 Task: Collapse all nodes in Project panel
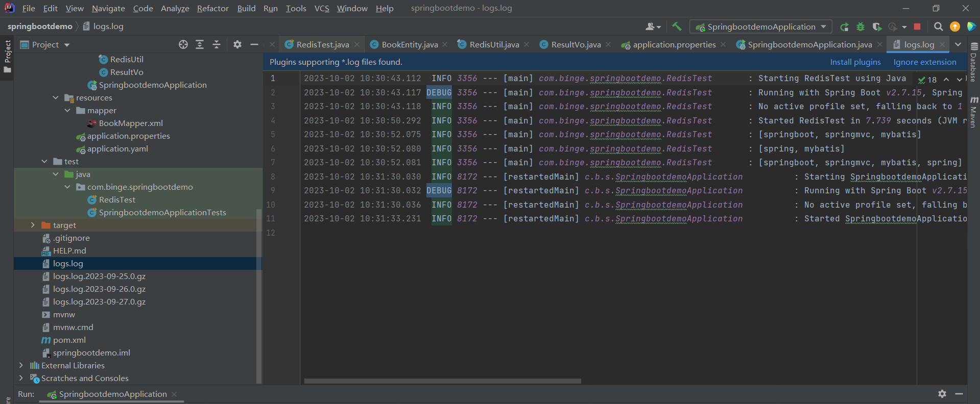pos(217,44)
